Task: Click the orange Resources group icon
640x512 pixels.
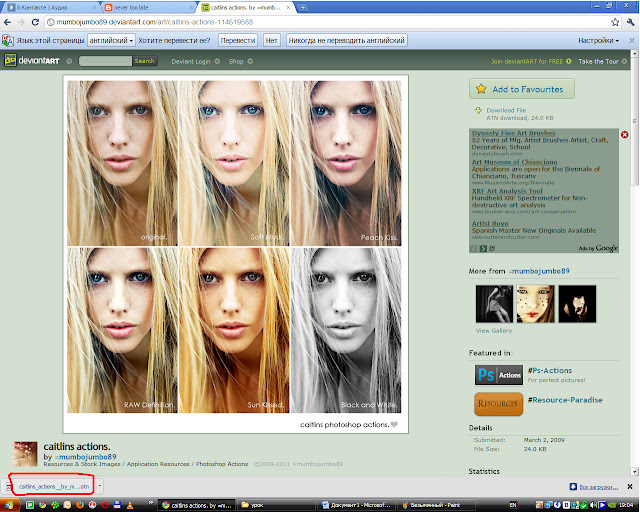Action: click(498, 404)
